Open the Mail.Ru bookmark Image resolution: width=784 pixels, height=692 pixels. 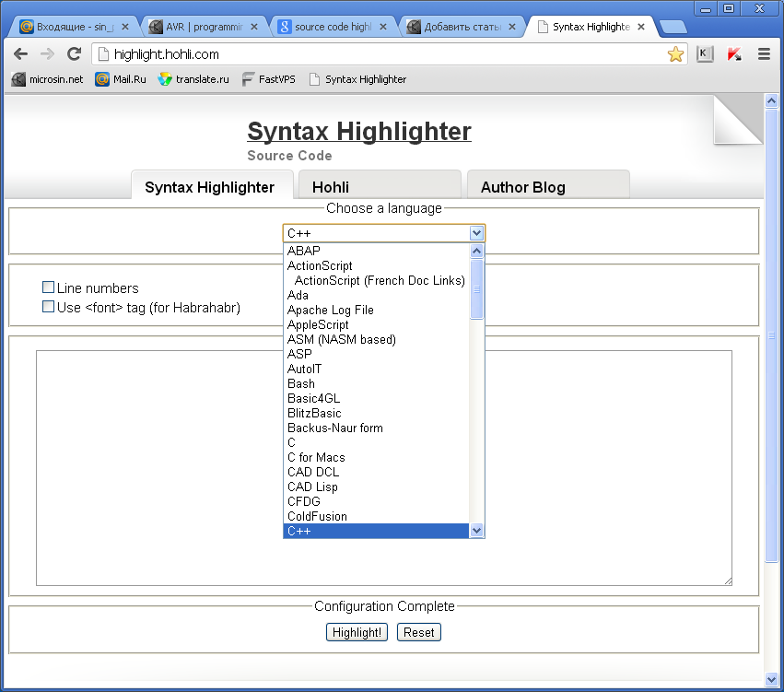point(121,79)
